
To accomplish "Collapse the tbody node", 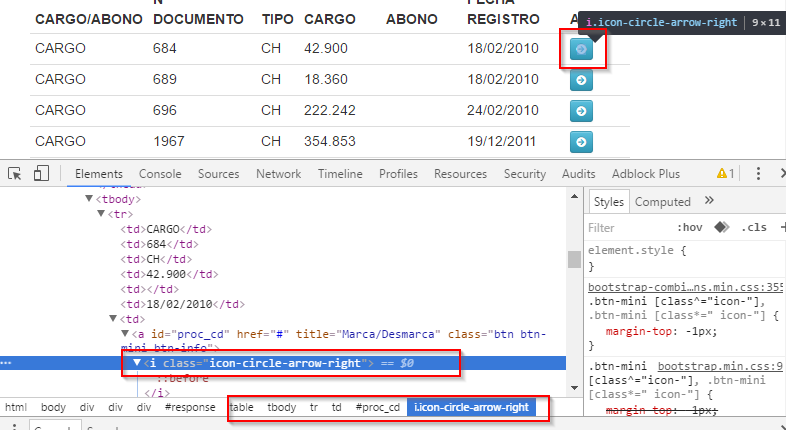I will click(x=89, y=199).
